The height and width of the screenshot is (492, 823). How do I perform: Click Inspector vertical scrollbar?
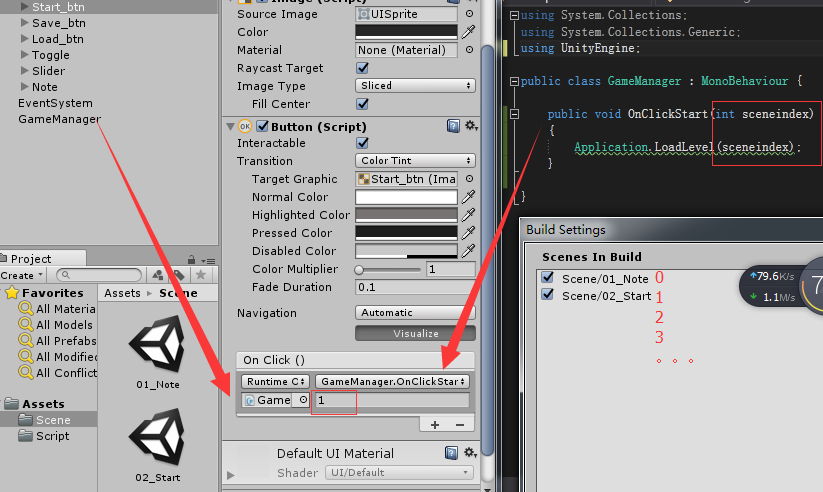click(487, 249)
